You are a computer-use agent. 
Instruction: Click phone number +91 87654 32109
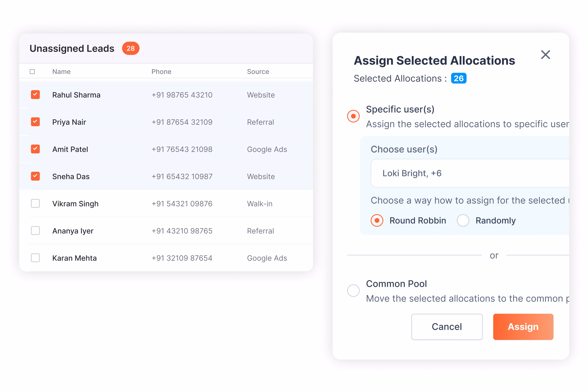(x=182, y=122)
